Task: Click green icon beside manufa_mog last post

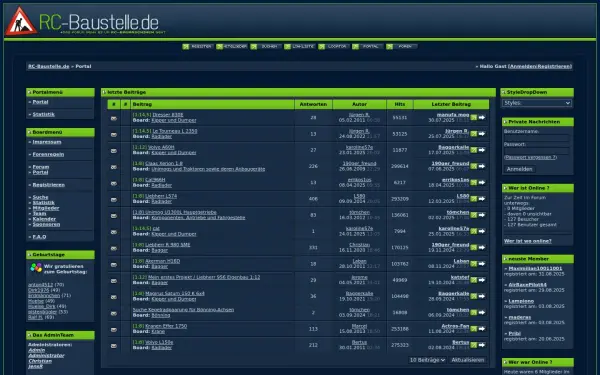Action: (474, 117)
